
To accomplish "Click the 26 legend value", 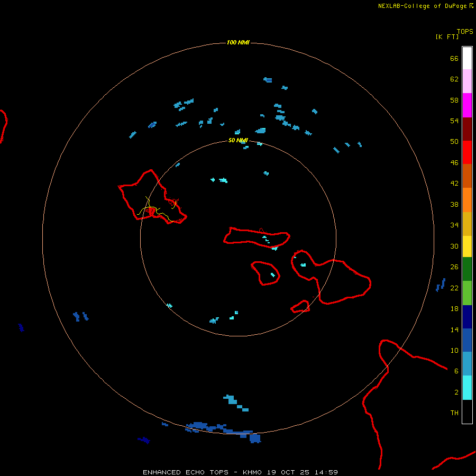I will (x=454, y=267).
